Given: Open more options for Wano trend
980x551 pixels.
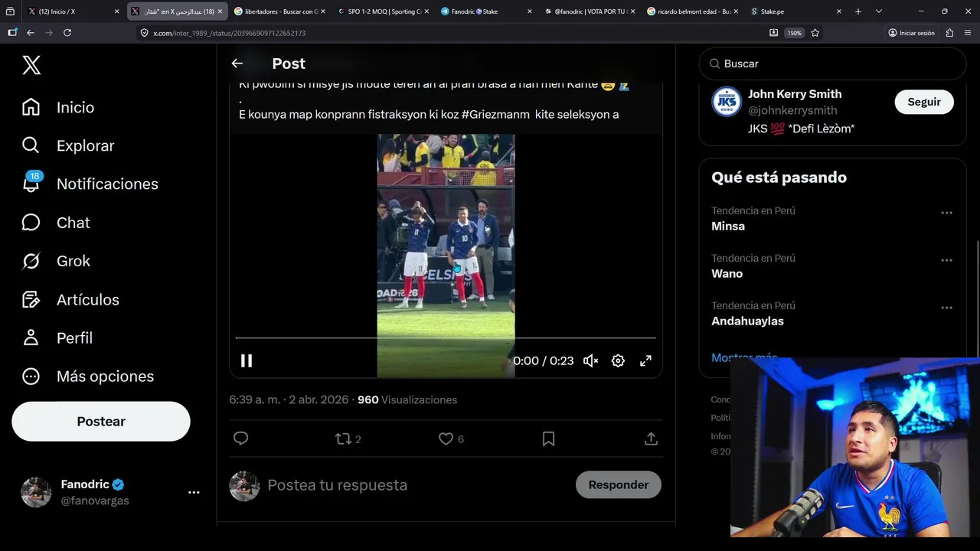Looking at the screenshot, I should (x=946, y=260).
